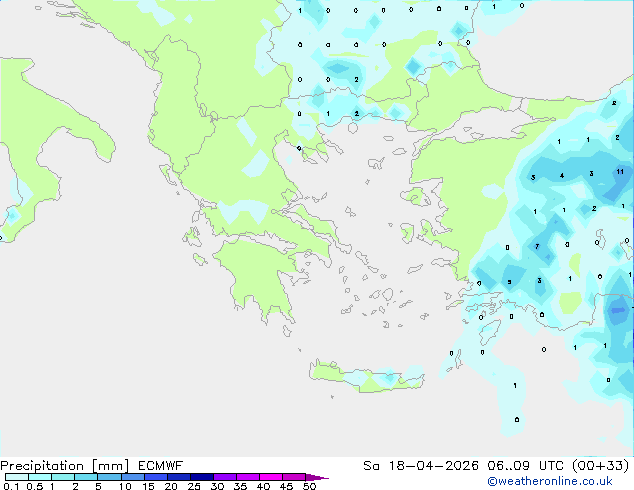Click the 2–5 mm legend swatch

(86, 477)
